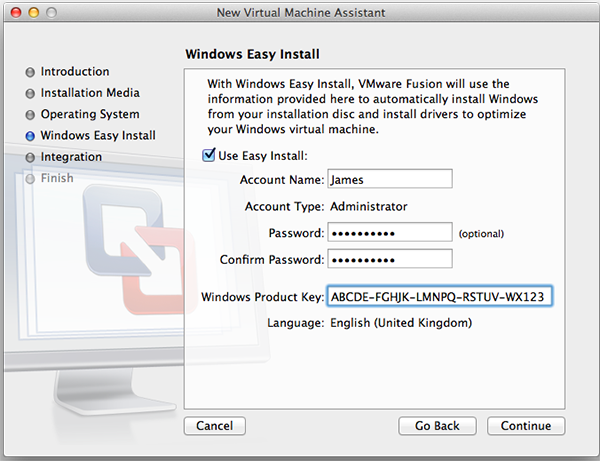Click the New Virtual Machine Assistant title
The height and width of the screenshot is (461, 600).
301,13
